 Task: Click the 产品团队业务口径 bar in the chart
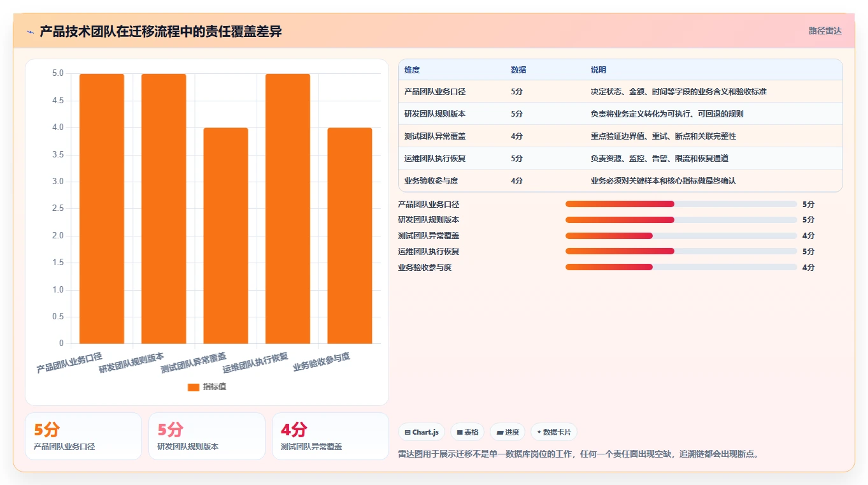(102, 209)
